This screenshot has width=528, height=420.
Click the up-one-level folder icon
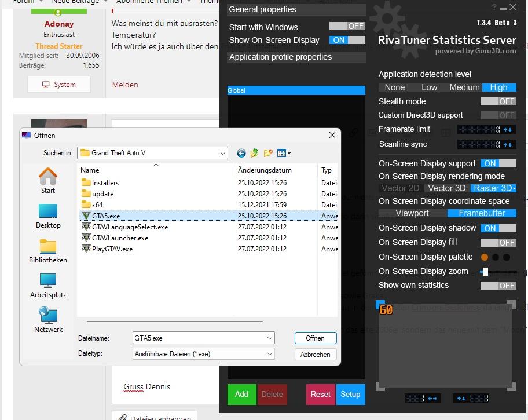pos(254,153)
